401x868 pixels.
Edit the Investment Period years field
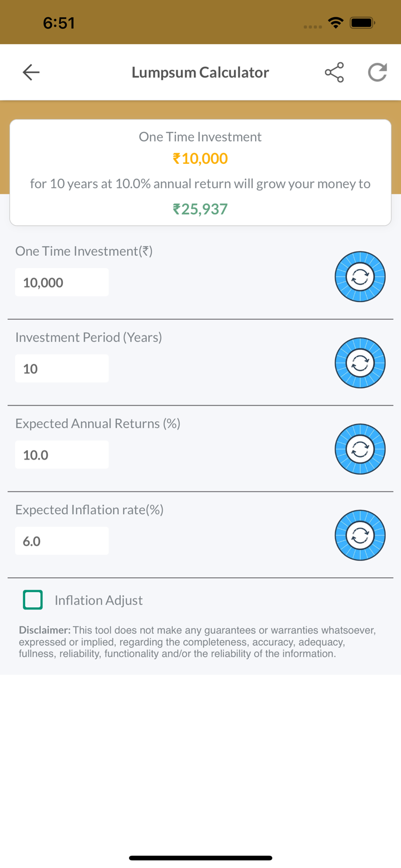pyautogui.click(x=62, y=369)
